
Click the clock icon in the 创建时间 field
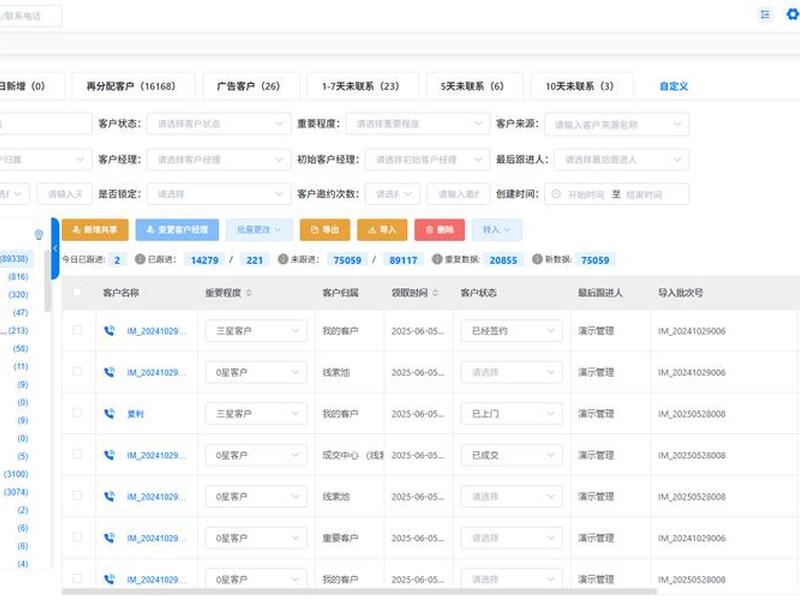tap(556, 194)
